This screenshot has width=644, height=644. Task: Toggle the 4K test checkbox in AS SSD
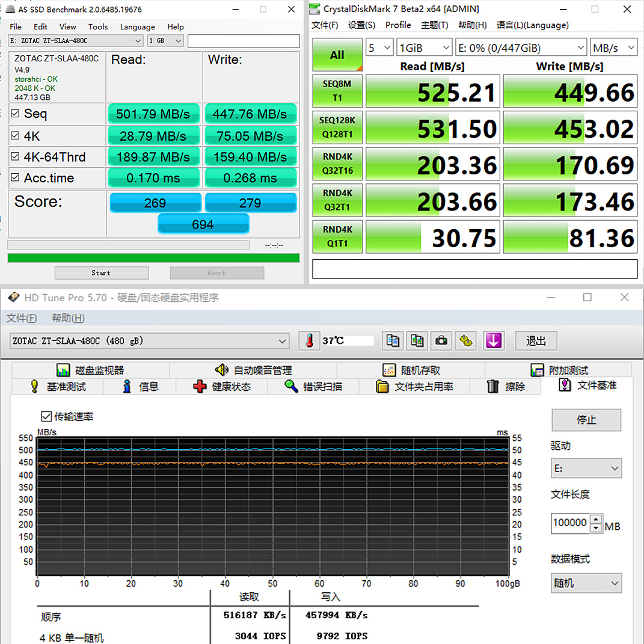pos(15,135)
